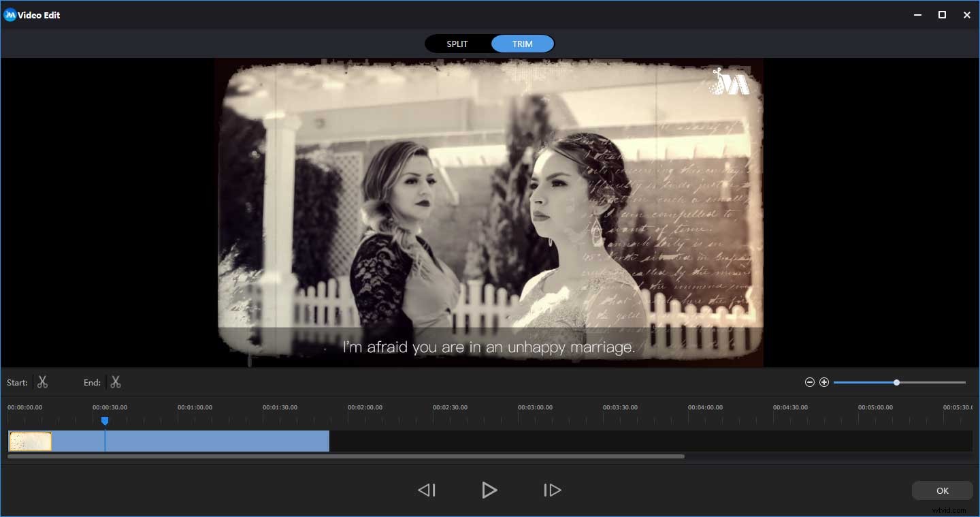Confirm the trim with the OK button
This screenshot has height=517, width=980.
[x=943, y=490]
